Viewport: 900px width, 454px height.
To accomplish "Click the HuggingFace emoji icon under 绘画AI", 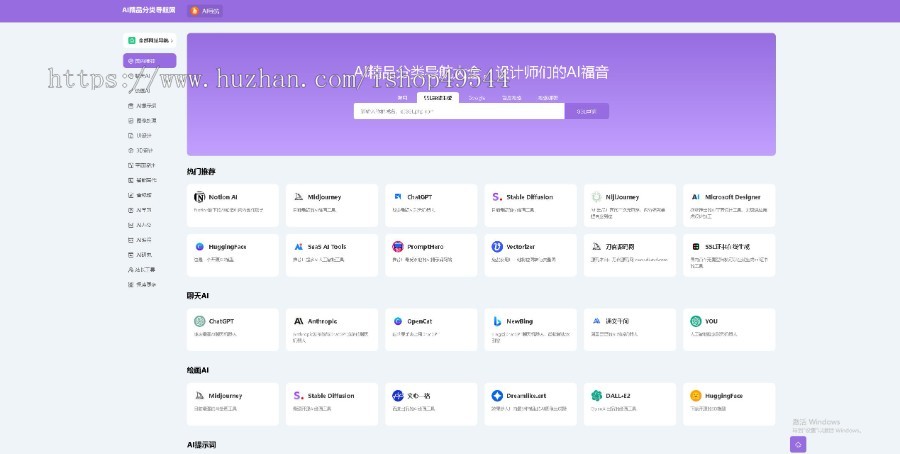I will tap(696, 396).
